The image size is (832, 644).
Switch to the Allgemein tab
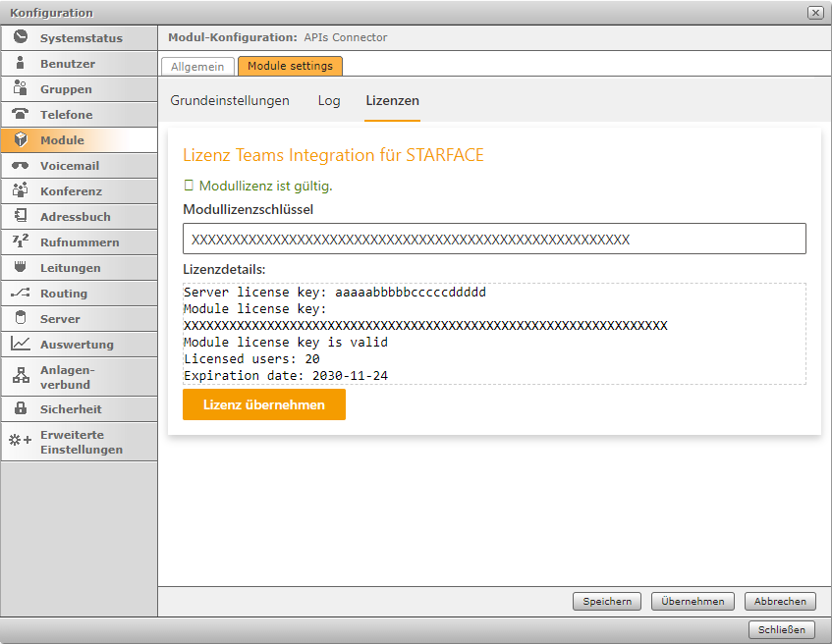pyautogui.click(x=197, y=67)
